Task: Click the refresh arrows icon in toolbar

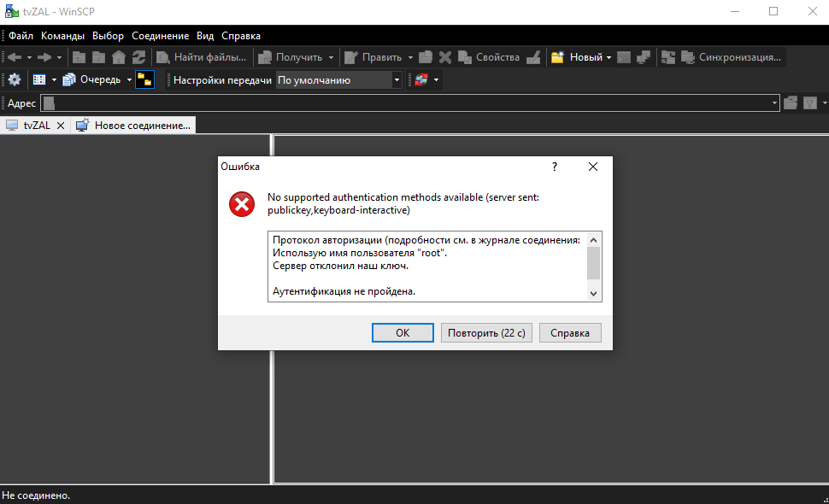Action: pyautogui.click(x=138, y=57)
